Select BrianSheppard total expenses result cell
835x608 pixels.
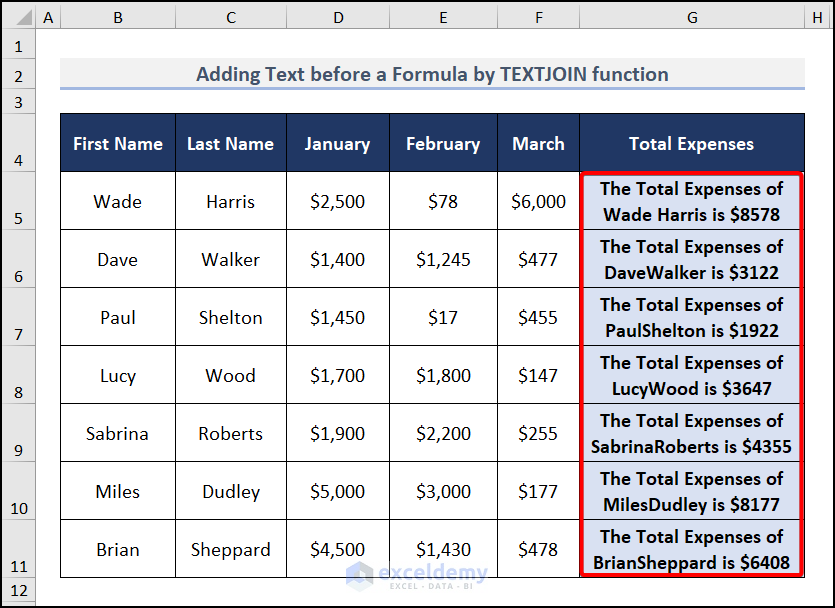(x=691, y=550)
